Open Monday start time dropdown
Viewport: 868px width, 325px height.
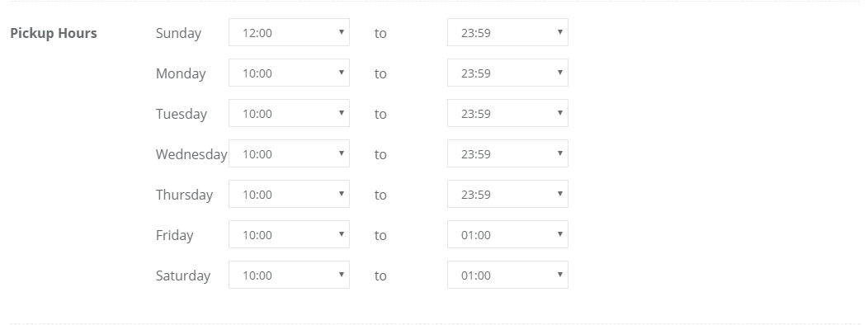(289, 73)
